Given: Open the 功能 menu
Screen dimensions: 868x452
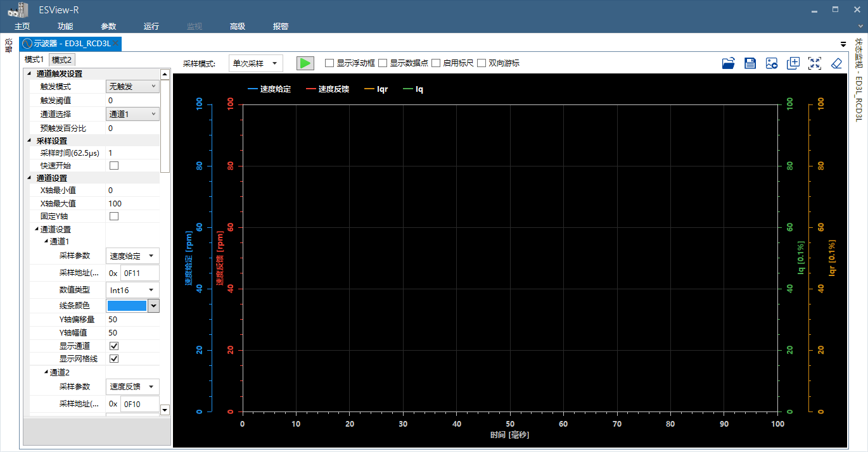Looking at the screenshot, I should pos(65,27).
